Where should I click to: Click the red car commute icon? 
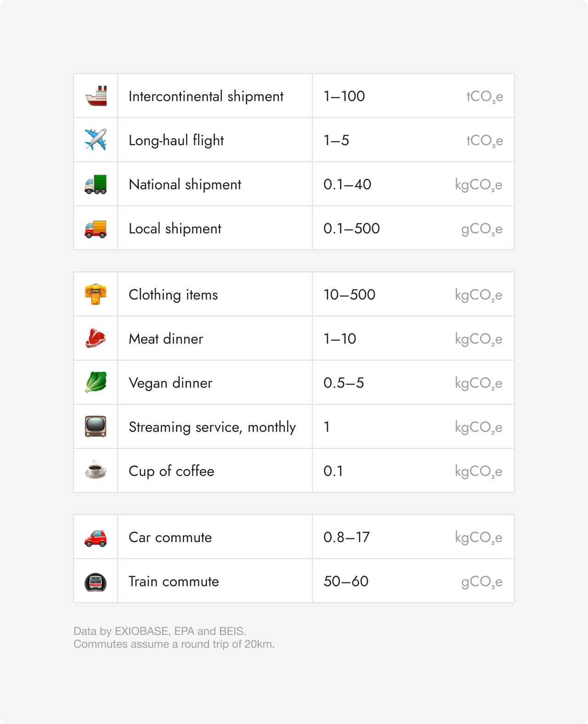coord(96,537)
